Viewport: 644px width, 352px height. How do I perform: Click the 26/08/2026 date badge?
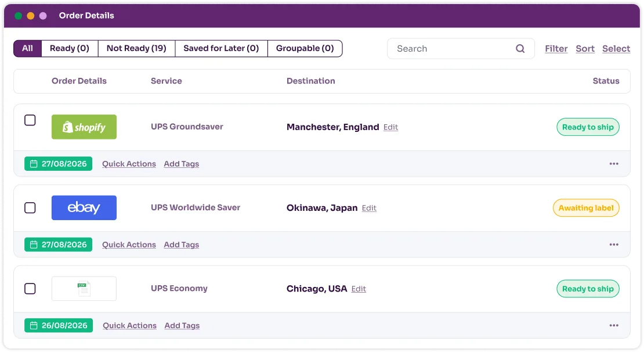point(59,325)
